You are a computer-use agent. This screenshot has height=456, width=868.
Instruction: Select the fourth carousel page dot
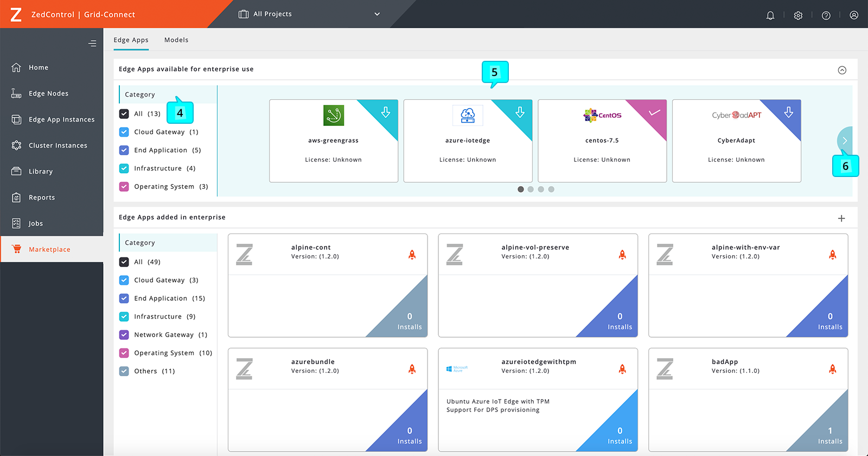(551, 189)
